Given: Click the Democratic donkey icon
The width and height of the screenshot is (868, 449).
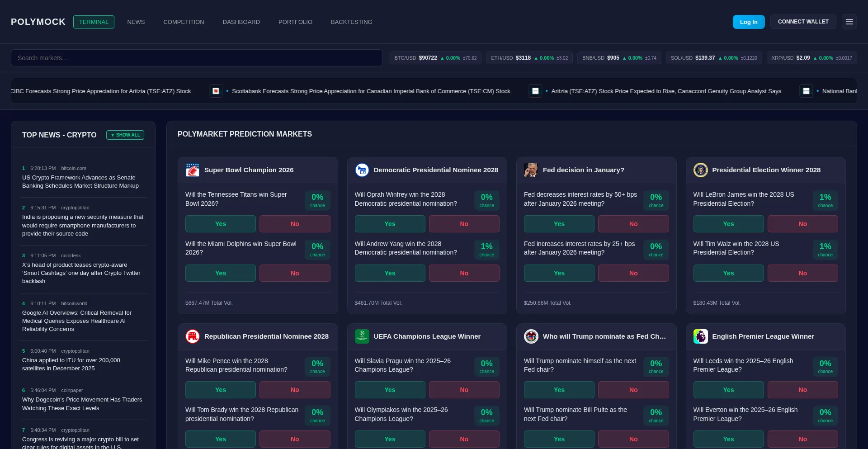Looking at the screenshot, I should [362, 170].
